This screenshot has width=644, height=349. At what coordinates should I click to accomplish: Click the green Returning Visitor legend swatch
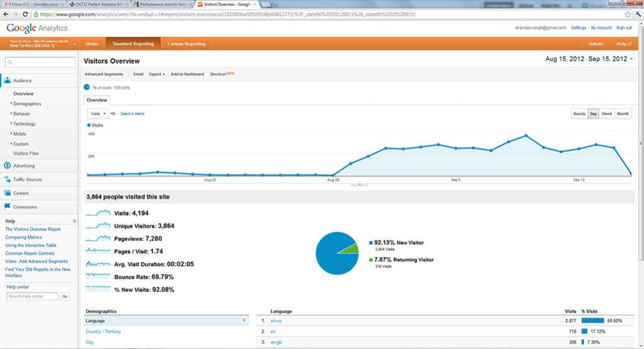[x=371, y=260]
